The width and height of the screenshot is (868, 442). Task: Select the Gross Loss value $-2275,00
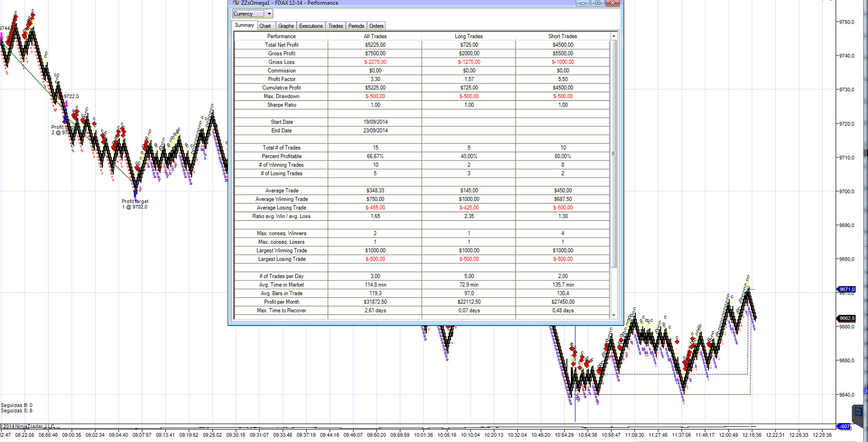[x=375, y=62]
